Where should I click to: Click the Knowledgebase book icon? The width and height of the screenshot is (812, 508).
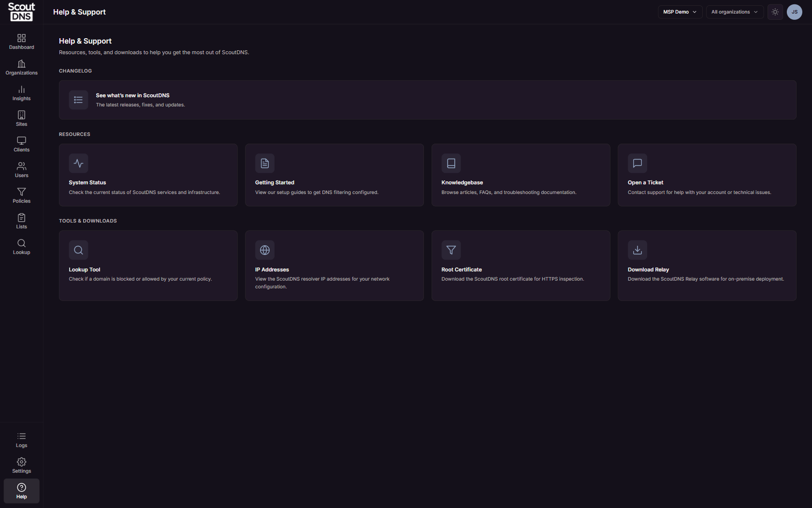point(451,163)
